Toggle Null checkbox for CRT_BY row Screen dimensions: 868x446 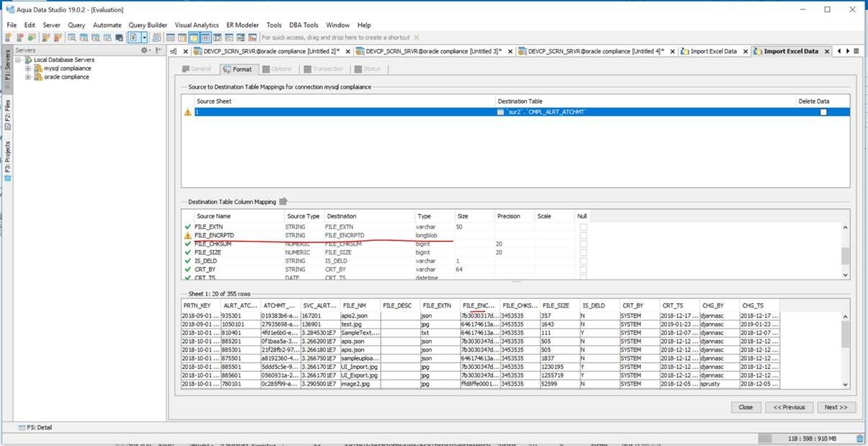[583, 269]
